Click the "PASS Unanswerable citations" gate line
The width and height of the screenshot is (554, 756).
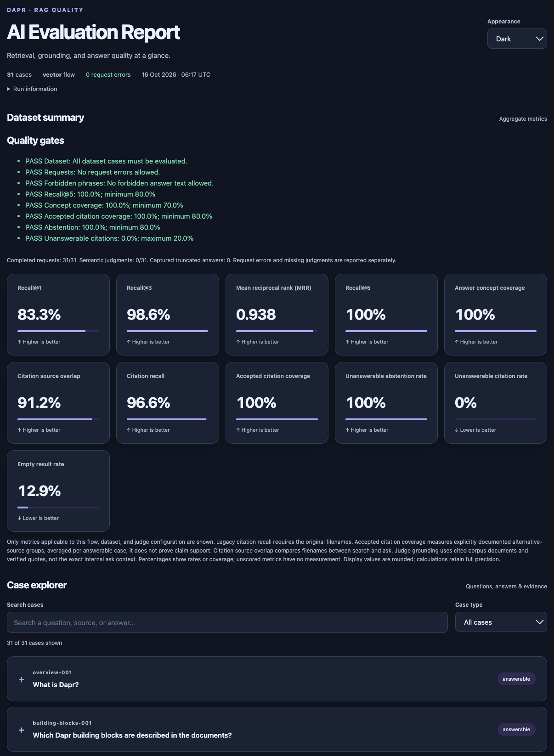point(109,238)
